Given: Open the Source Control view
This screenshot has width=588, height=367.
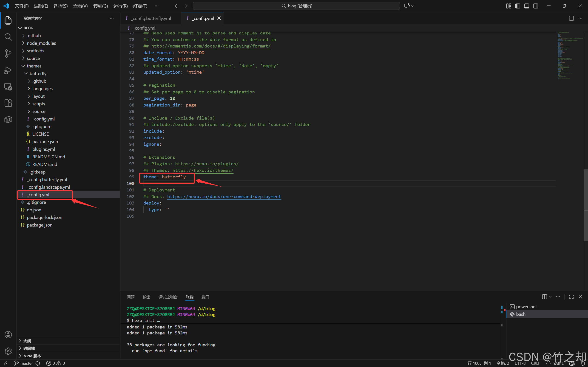Looking at the screenshot, I should tap(8, 53).
